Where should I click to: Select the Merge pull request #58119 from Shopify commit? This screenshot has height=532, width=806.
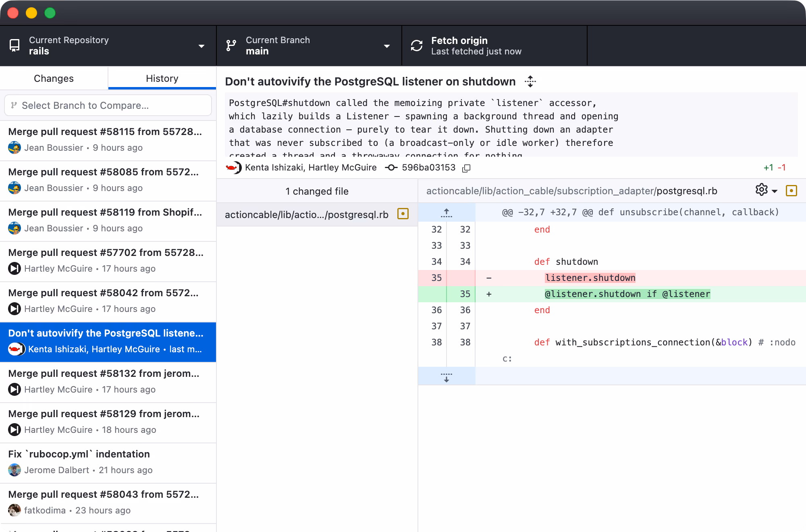108,221
